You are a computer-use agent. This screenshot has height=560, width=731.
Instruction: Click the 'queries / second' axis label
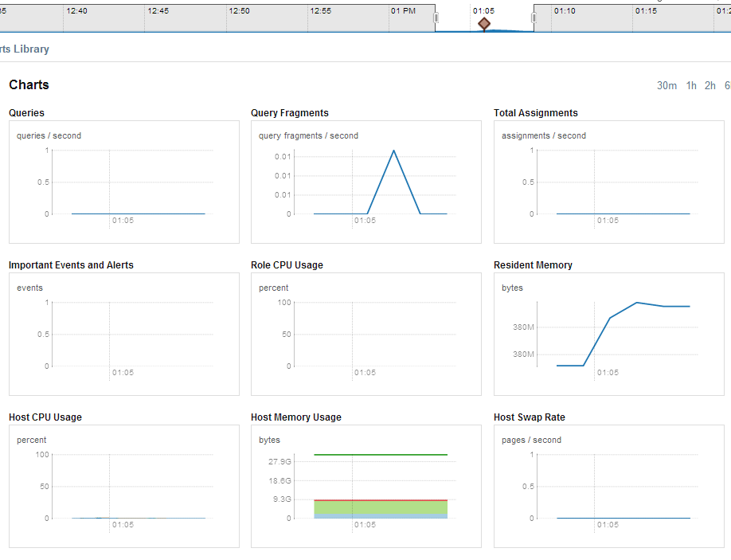[x=49, y=135]
